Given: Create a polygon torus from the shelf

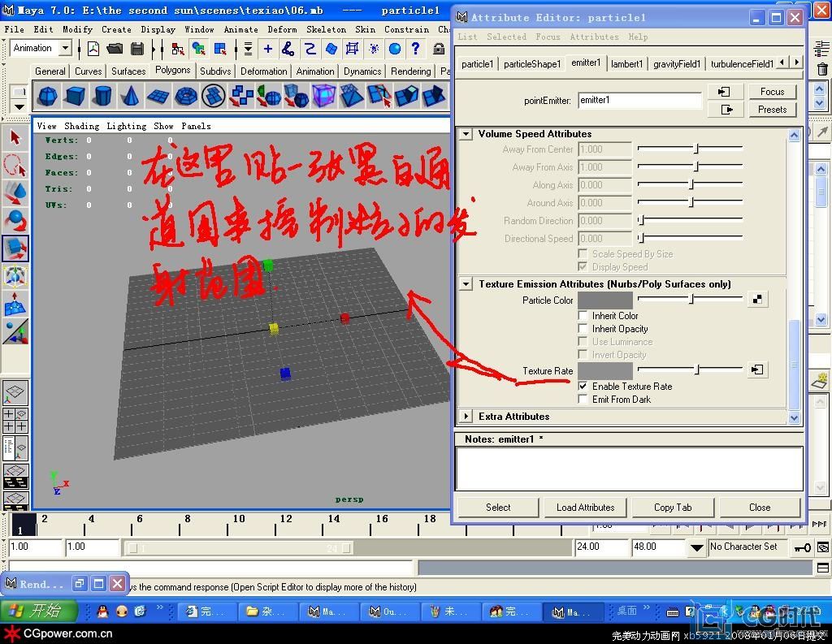Looking at the screenshot, I should tap(186, 96).
